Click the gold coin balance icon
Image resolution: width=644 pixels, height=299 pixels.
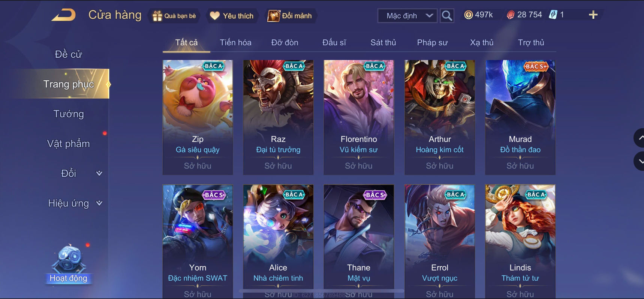[x=468, y=15]
